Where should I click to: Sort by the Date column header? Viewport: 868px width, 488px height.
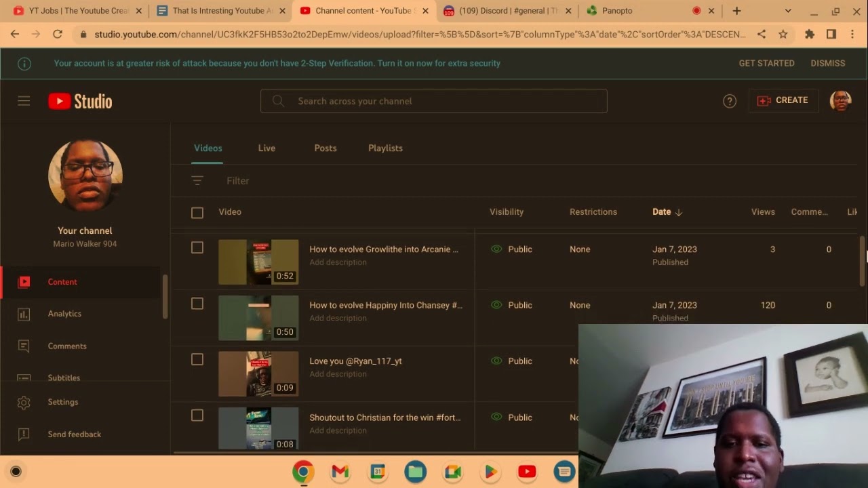click(667, 212)
